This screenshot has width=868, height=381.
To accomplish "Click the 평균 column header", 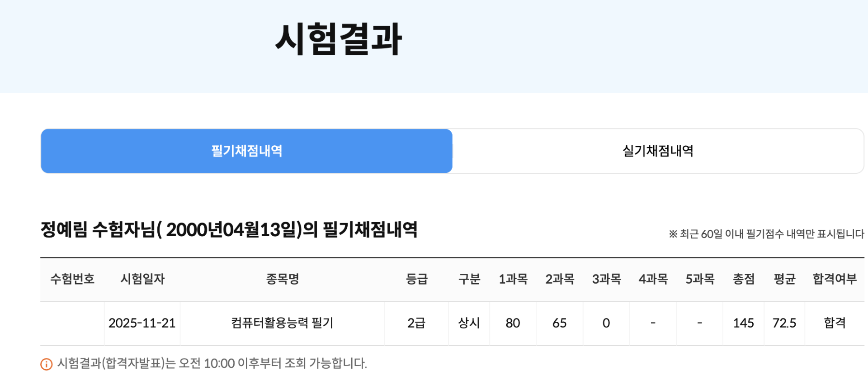I will [784, 279].
